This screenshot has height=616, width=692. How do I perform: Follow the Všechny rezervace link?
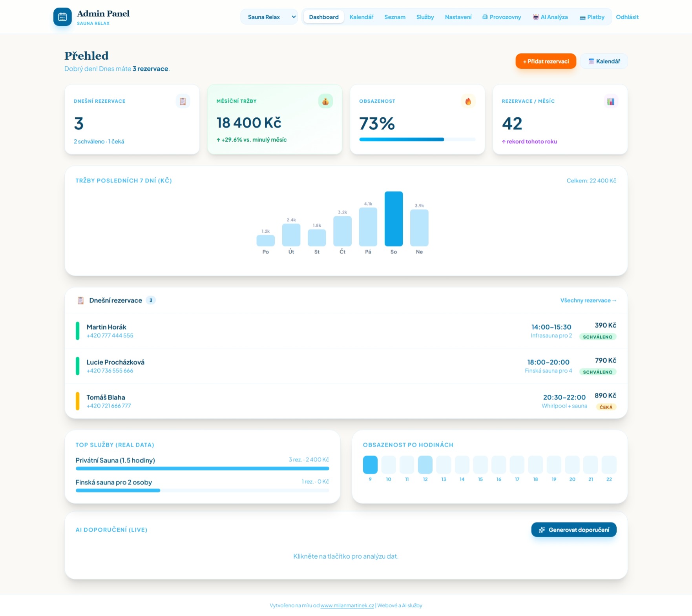[x=588, y=301]
